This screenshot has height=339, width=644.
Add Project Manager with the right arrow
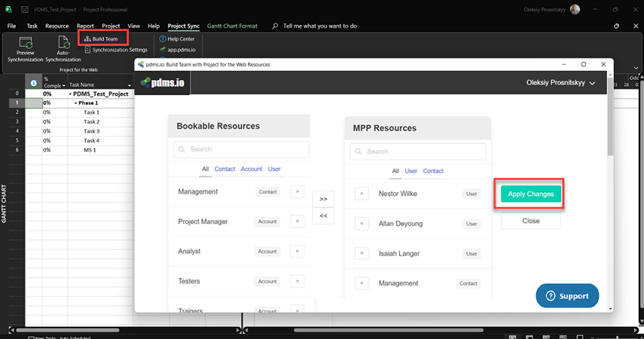point(297,221)
